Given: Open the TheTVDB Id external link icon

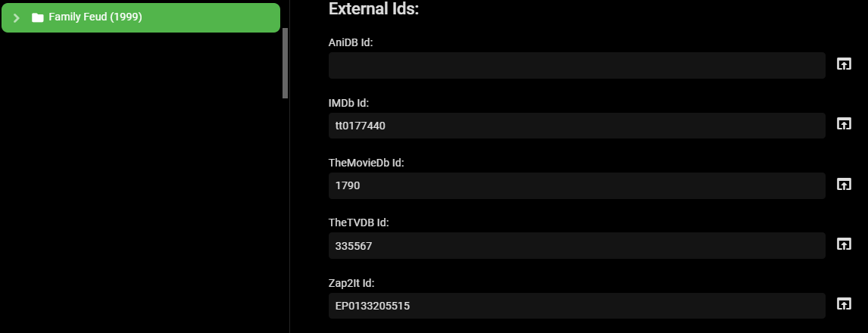Looking at the screenshot, I should 844,244.
